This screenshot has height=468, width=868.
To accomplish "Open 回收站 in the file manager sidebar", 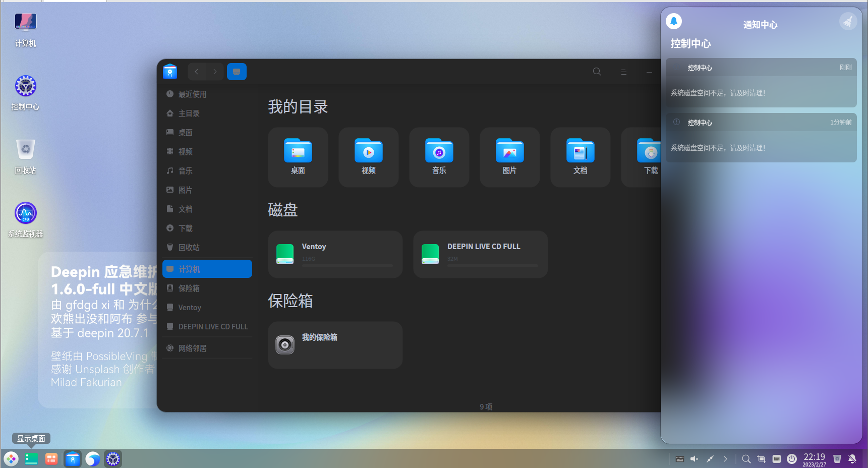I will [207, 248].
